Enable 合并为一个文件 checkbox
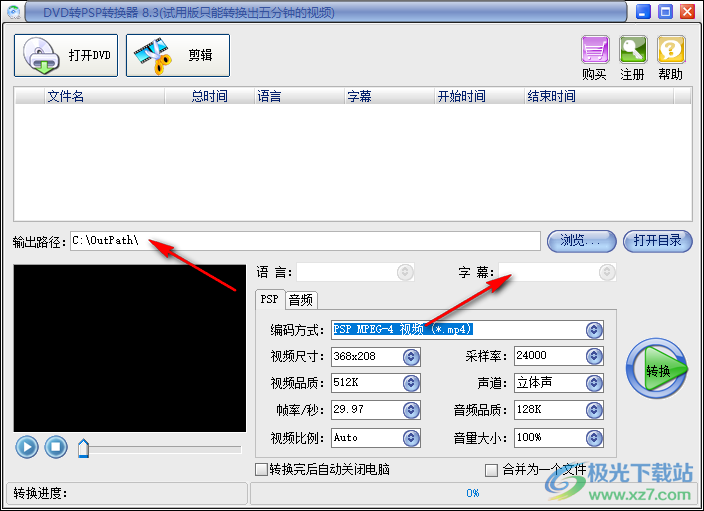Screen dimensions: 704x511 click(491, 471)
